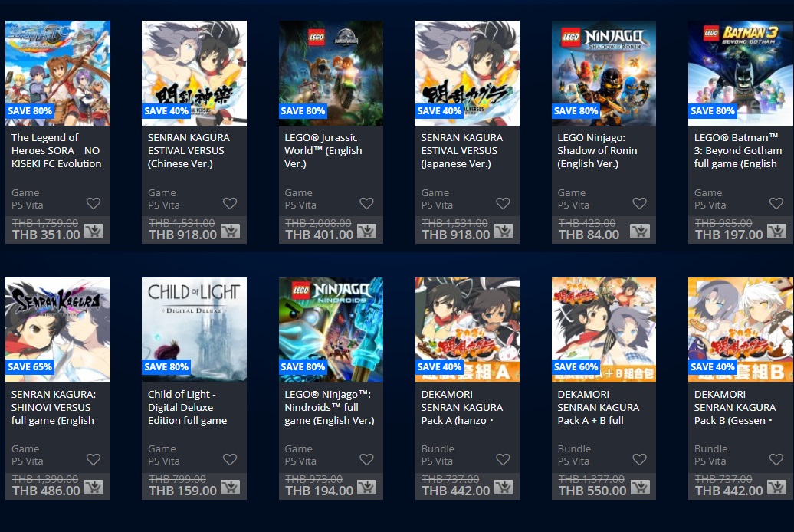The image size is (794, 532).
Task: Select THB 918.00 price on Chinese Ver.
Action: [x=183, y=235]
